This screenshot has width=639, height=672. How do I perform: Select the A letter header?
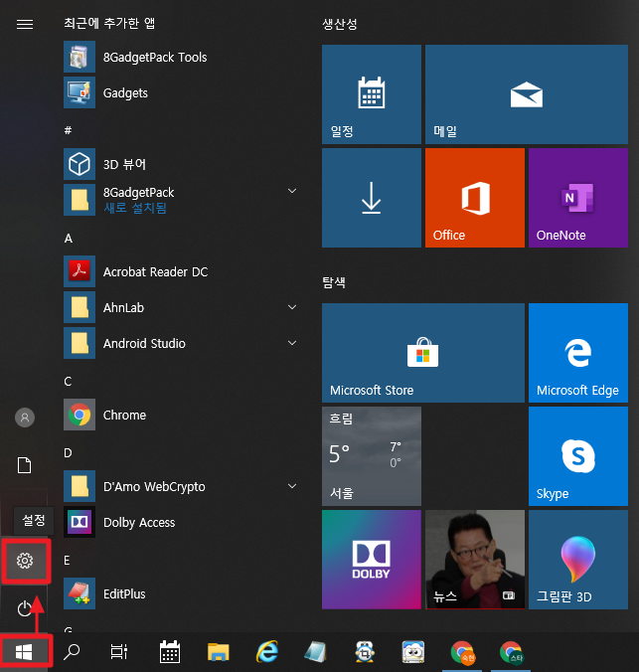tap(69, 239)
